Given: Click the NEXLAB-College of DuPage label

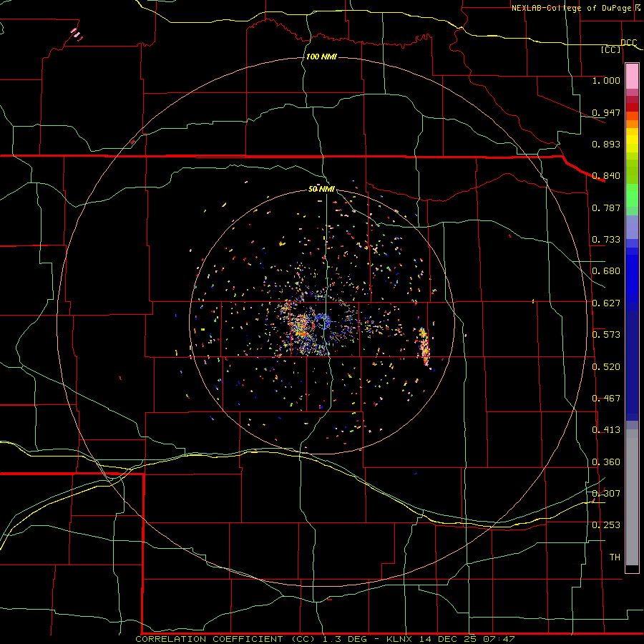Looking at the screenshot, I should pos(571,8).
